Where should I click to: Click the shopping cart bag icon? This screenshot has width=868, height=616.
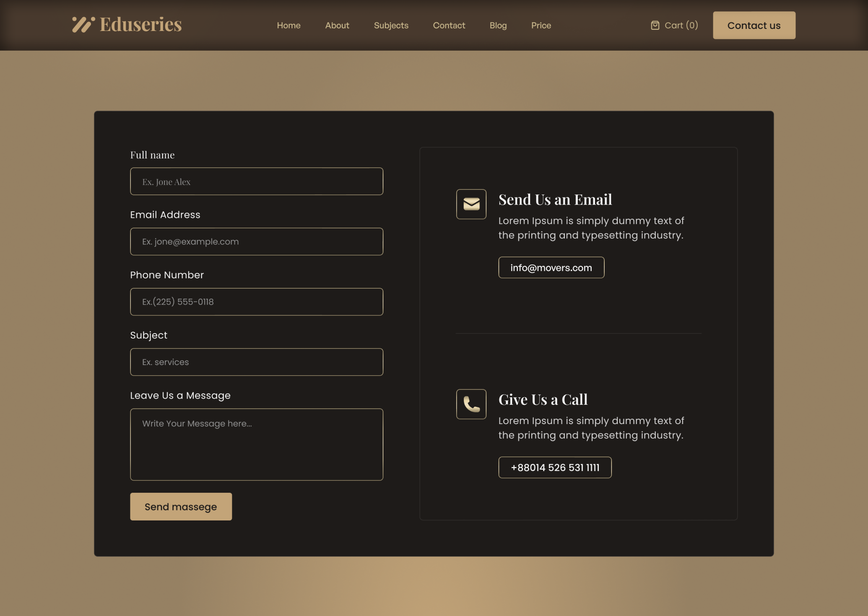click(x=655, y=26)
